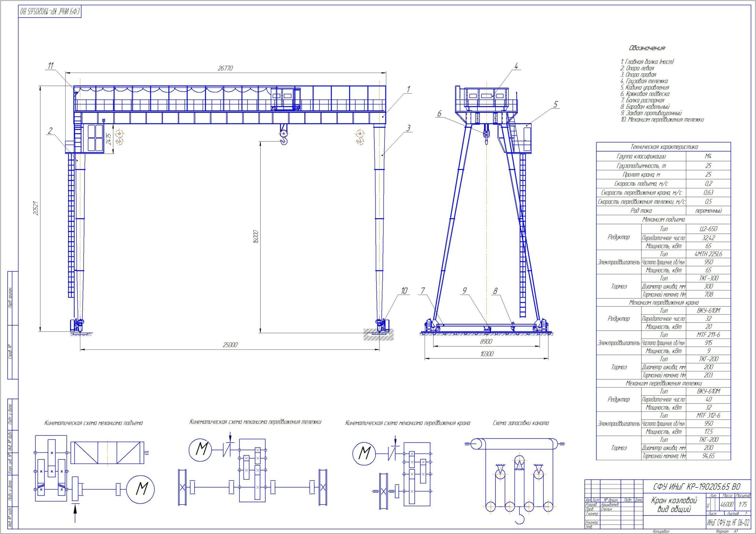Click the cable drum in the lifting kinematic diagram

pos(107,452)
